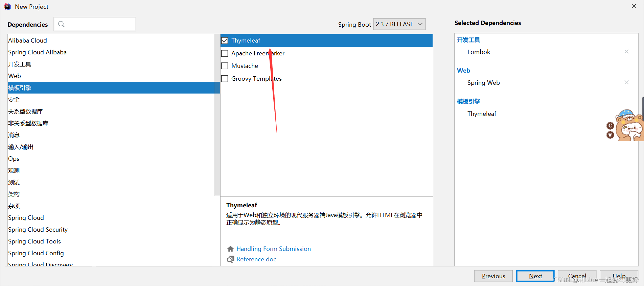Select Lombok in Selected Dependencies
Image resolution: width=644 pixels, height=286 pixels.
[479, 52]
